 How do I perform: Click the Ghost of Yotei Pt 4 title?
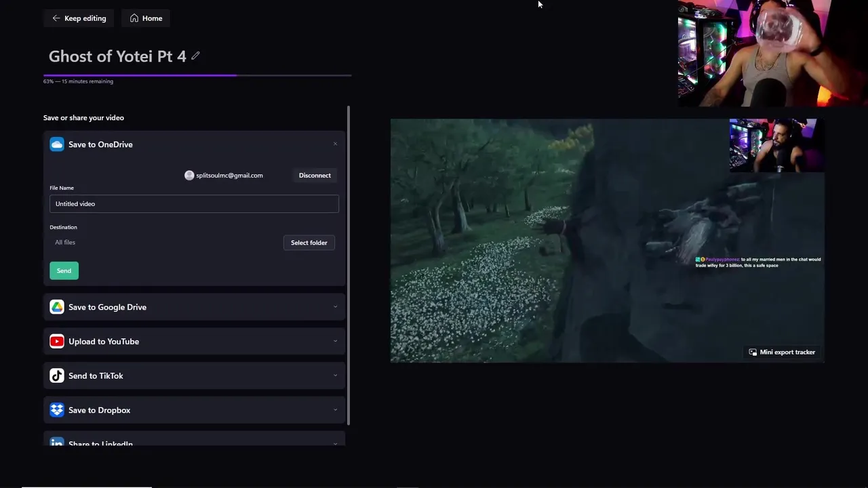tap(117, 56)
